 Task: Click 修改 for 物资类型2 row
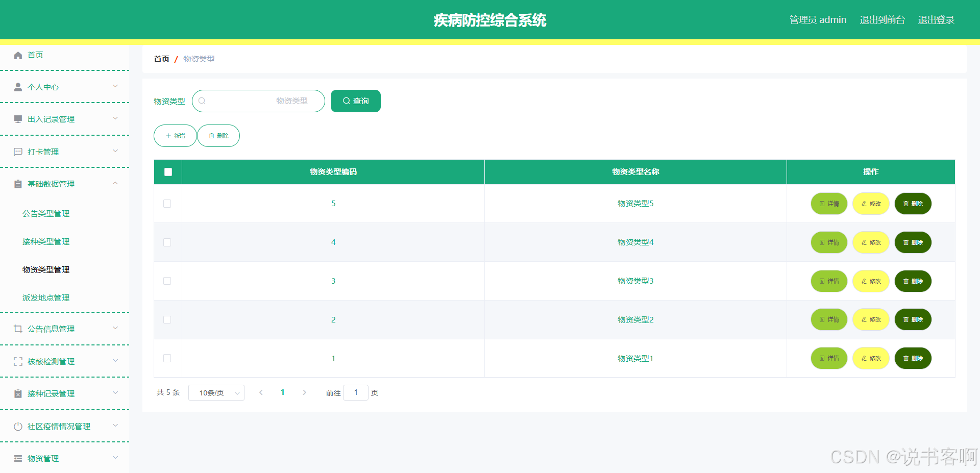pos(871,319)
